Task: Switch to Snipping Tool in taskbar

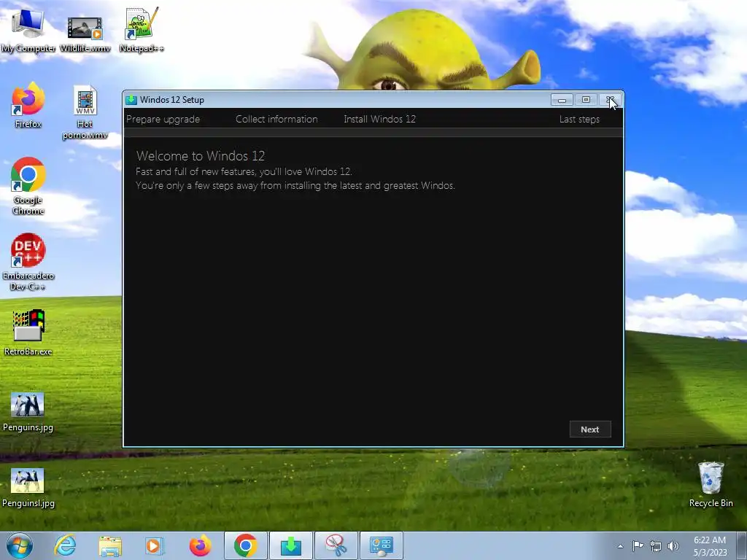Action: (x=336, y=545)
